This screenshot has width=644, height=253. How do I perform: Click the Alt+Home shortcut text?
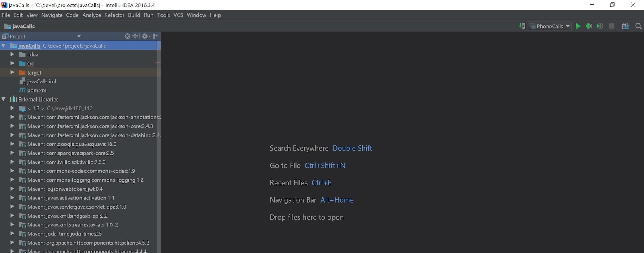(337, 200)
